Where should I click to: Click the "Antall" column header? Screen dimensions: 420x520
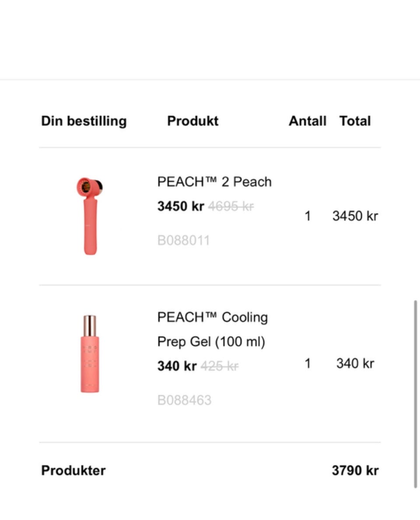308,121
